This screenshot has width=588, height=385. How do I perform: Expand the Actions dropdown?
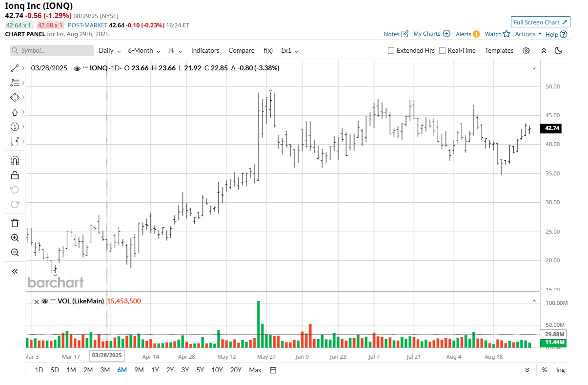coord(528,34)
